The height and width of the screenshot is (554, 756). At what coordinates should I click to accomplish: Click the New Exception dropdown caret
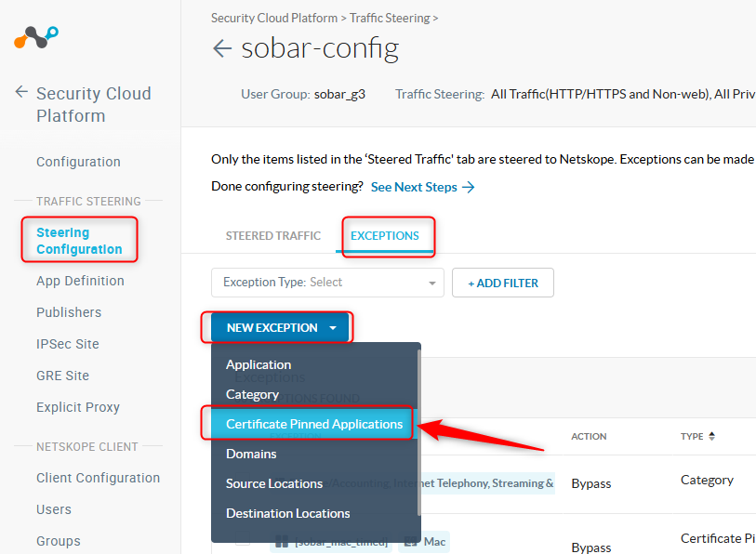click(x=333, y=328)
